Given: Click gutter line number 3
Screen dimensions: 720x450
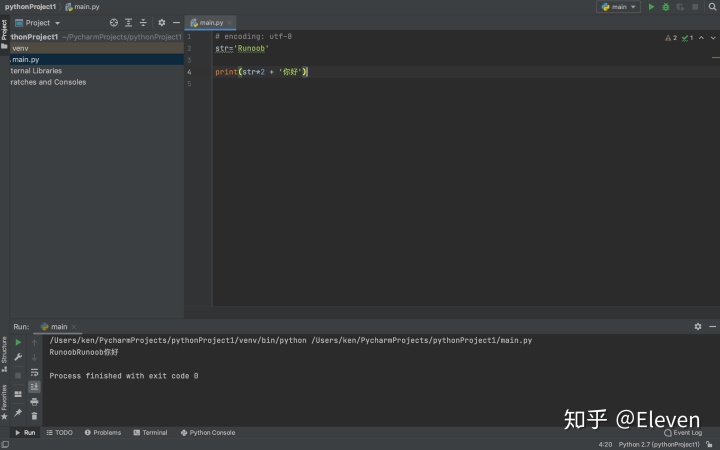Looking at the screenshot, I should click(x=189, y=60).
